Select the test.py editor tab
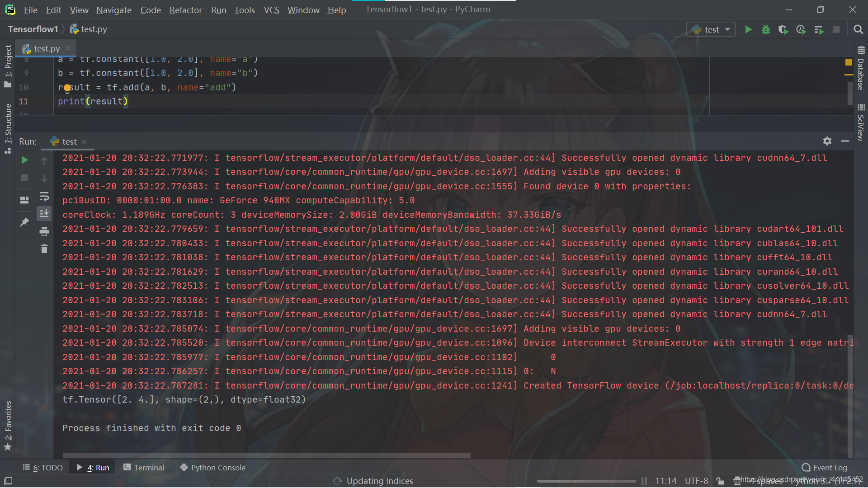This screenshot has width=868, height=488. [x=47, y=48]
